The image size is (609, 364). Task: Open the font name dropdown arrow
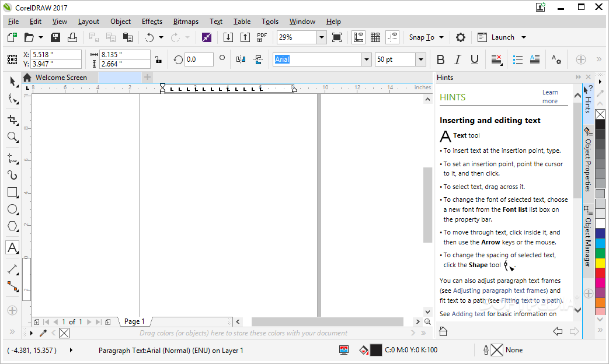366,60
